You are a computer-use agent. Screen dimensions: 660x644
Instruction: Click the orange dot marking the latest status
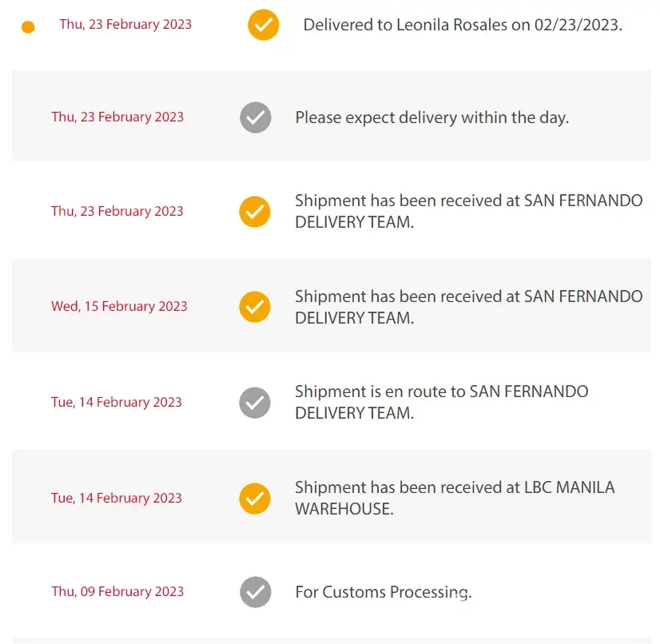point(28,27)
